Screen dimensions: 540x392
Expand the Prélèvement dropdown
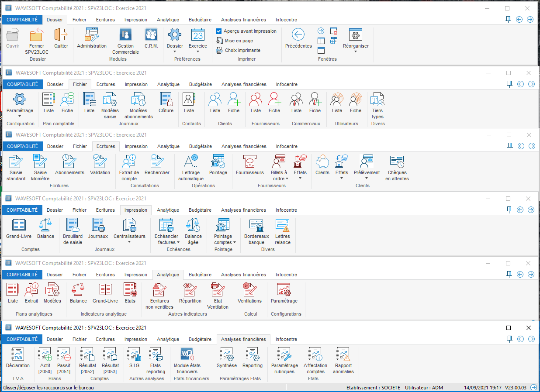(x=367, y=178)
